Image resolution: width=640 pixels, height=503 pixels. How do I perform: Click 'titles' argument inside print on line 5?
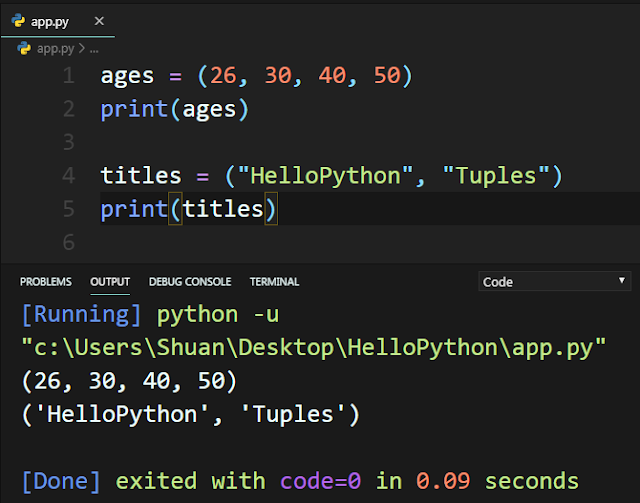(223, 209)
